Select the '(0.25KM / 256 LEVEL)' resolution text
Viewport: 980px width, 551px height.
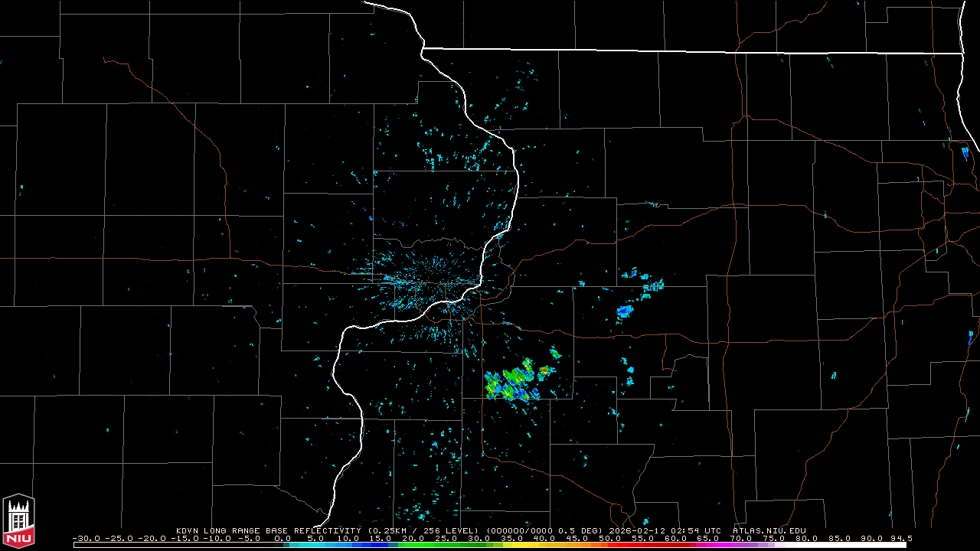423,530
